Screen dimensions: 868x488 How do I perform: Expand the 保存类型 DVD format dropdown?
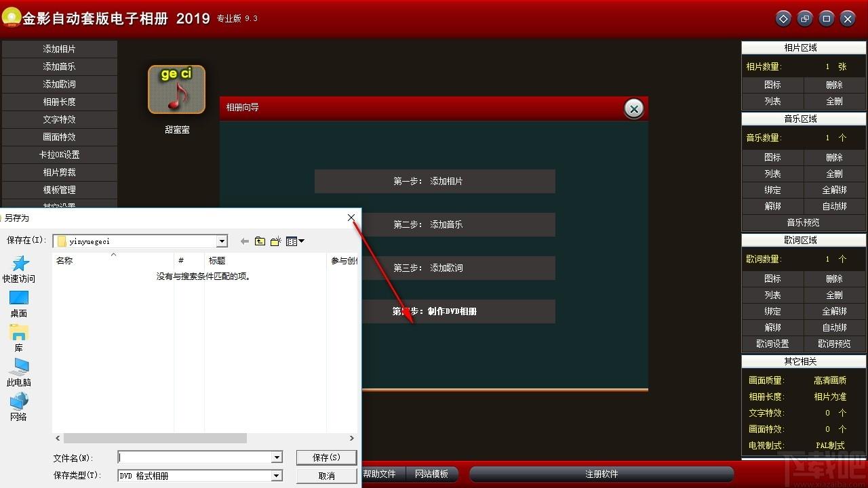pos(277,476)
